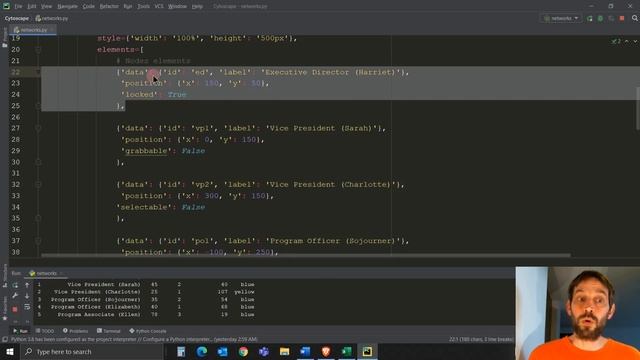Open File Explorer from the taskbar
This screenshot has width=640, height=360.
pyautogui.click(x=284, y=351)
